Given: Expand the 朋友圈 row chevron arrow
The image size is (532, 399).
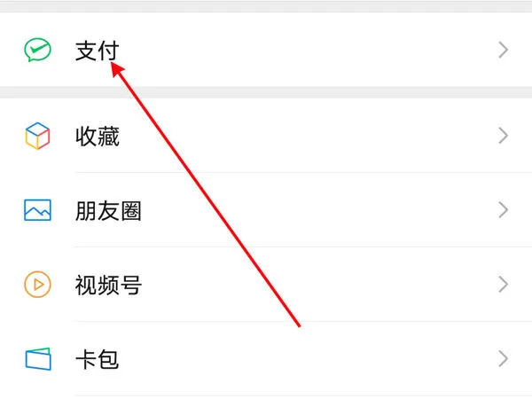Looking at the screenshot, I should point(503,210).
